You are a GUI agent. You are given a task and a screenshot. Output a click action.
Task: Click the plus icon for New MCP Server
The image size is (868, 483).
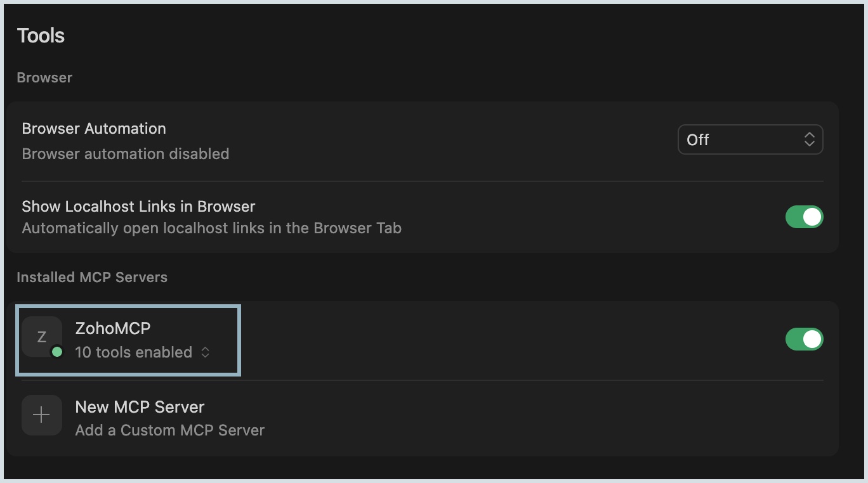42,415
